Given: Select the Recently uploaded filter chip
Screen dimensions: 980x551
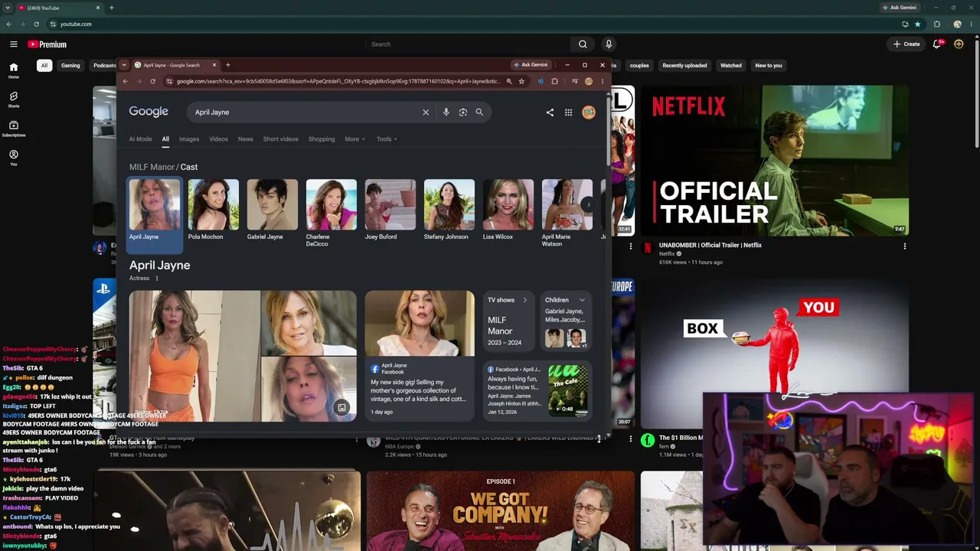Looking at the screenshot, I should pyautogui.click(x=684, y=66).
